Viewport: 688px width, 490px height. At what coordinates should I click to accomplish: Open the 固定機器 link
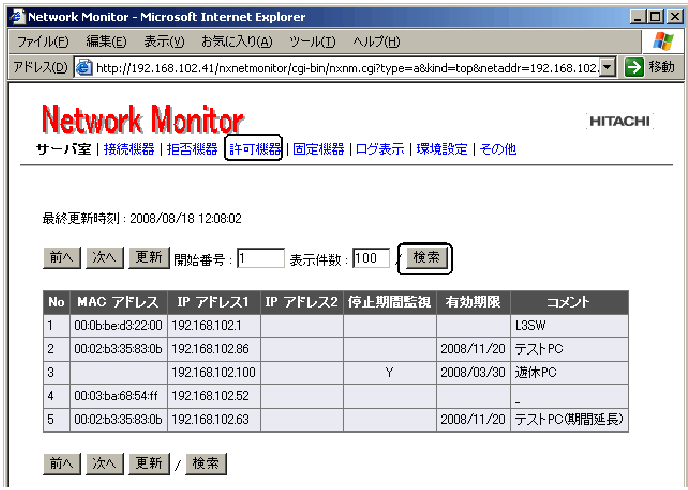coord(319,149)
